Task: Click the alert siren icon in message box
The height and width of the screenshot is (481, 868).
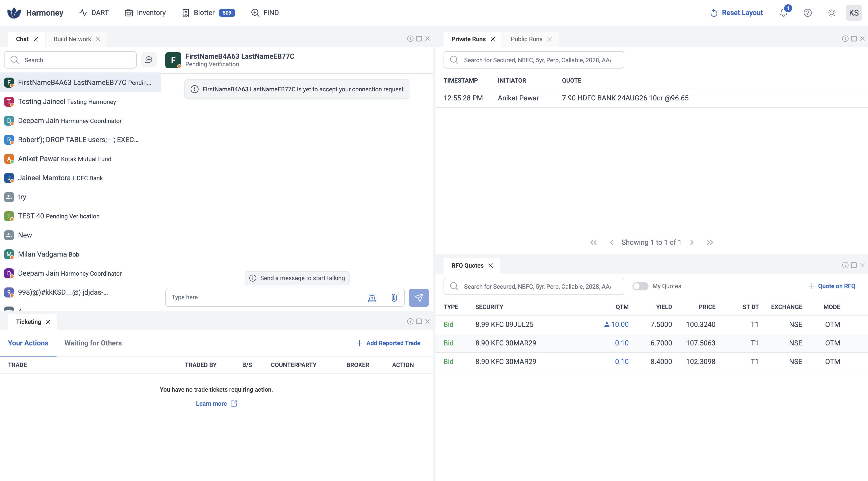Action: coord(372,297)
